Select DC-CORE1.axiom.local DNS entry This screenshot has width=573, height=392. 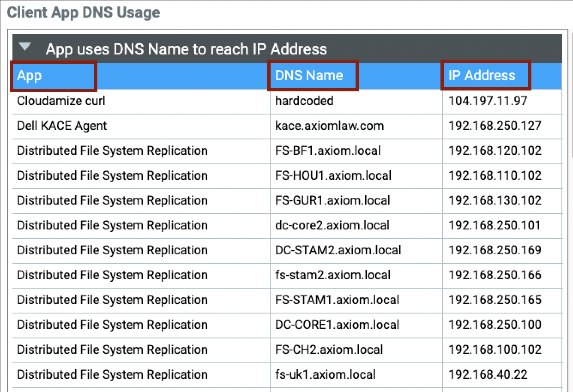pyautogui.click(x=337, y=325)
